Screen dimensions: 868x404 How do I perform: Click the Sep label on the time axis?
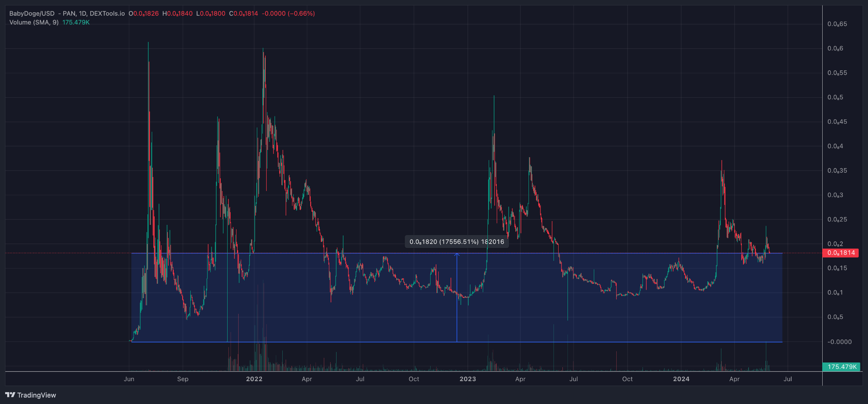[183, 379]
